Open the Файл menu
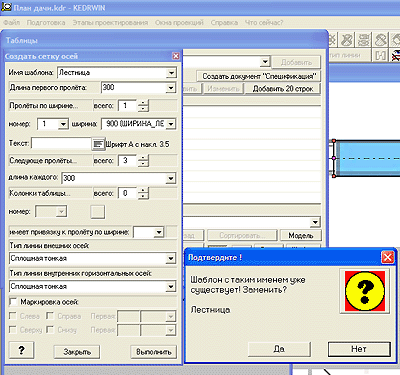 click(12, 23)
